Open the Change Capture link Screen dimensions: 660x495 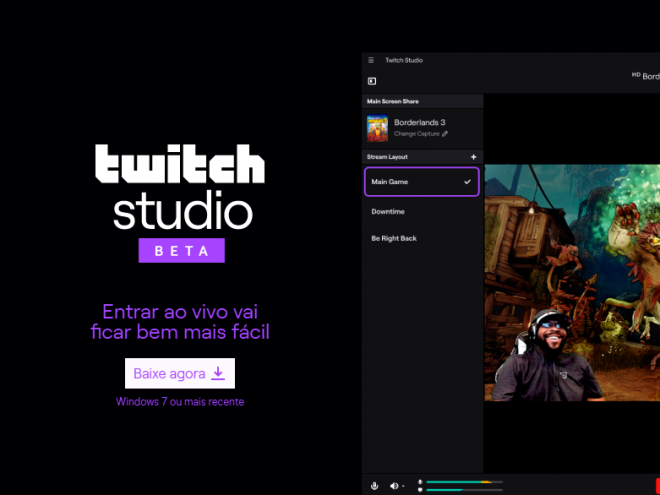417,134
